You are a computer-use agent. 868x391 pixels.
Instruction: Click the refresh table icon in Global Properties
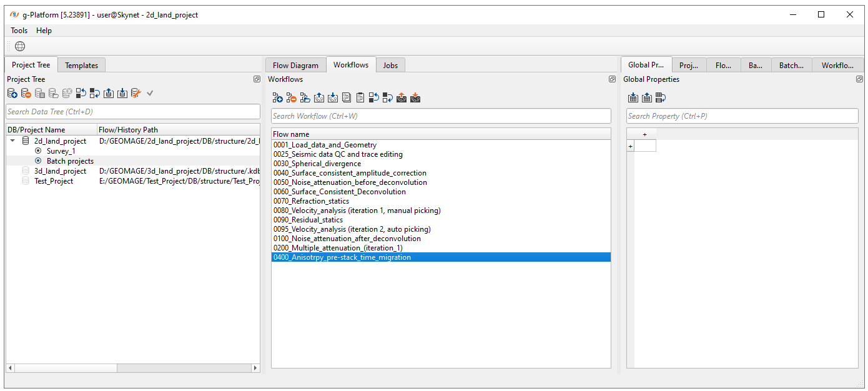(661, 97)
